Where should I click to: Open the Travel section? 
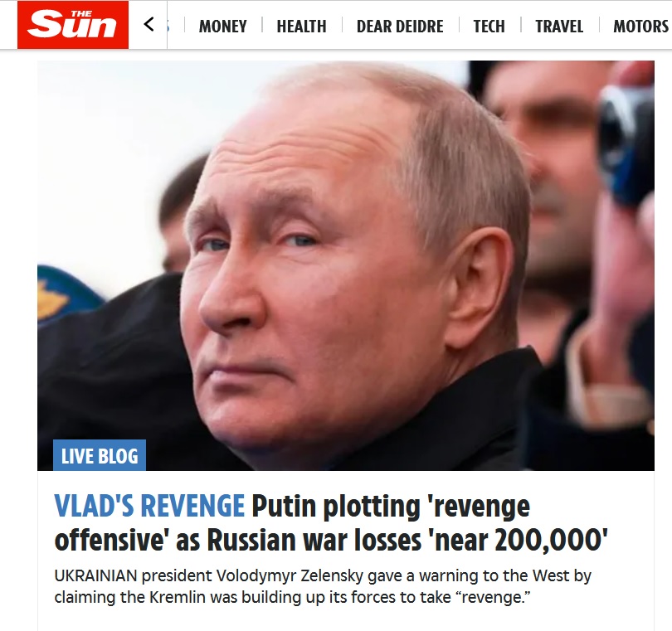point(559,27)
